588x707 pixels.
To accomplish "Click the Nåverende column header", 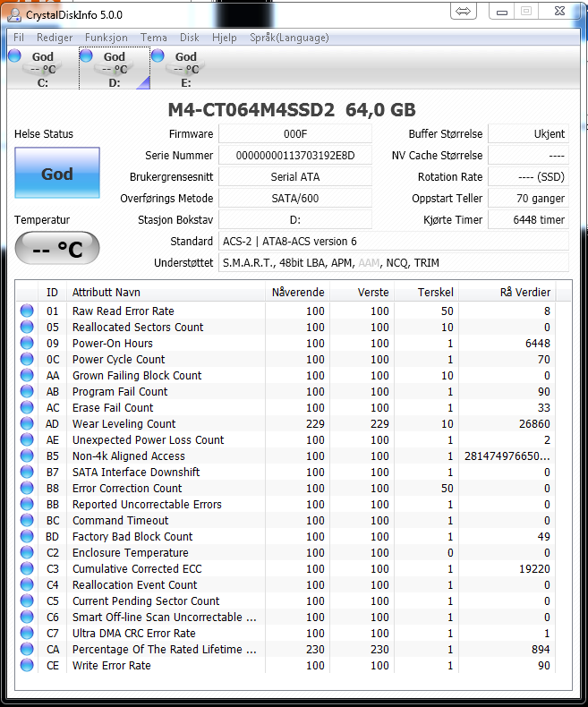I will coord(298,292).
